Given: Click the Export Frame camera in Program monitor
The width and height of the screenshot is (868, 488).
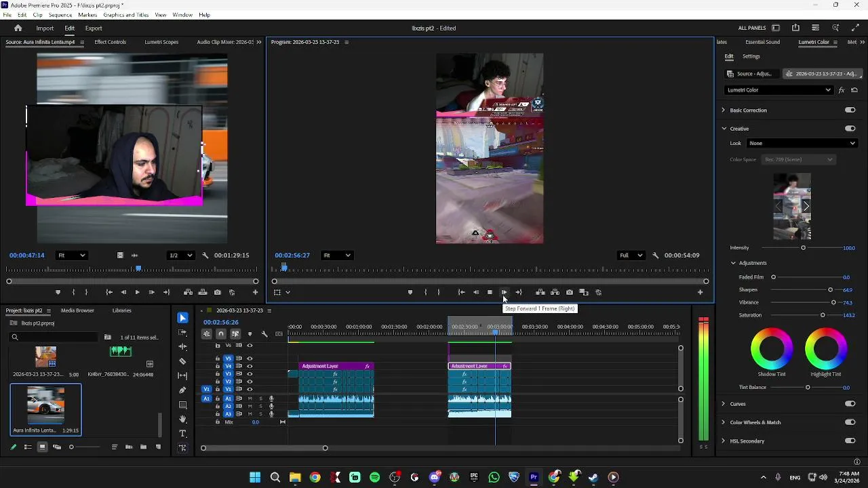Looking at the screenshot, I should (x=569, y=292).
